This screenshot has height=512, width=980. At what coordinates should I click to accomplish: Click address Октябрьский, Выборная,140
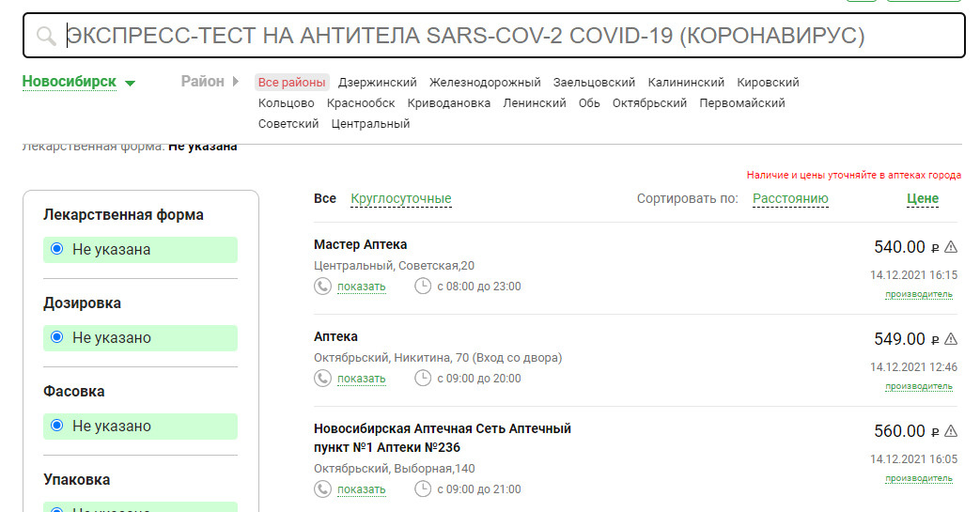click(x=395, y=468)
